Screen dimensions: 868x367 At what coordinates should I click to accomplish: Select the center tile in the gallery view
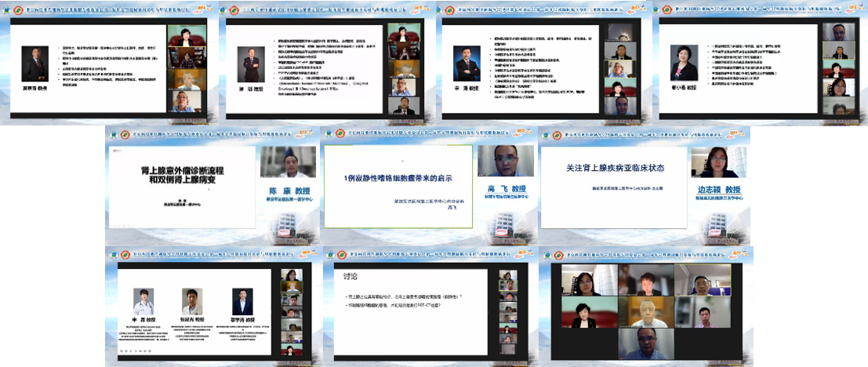(645, 312)
